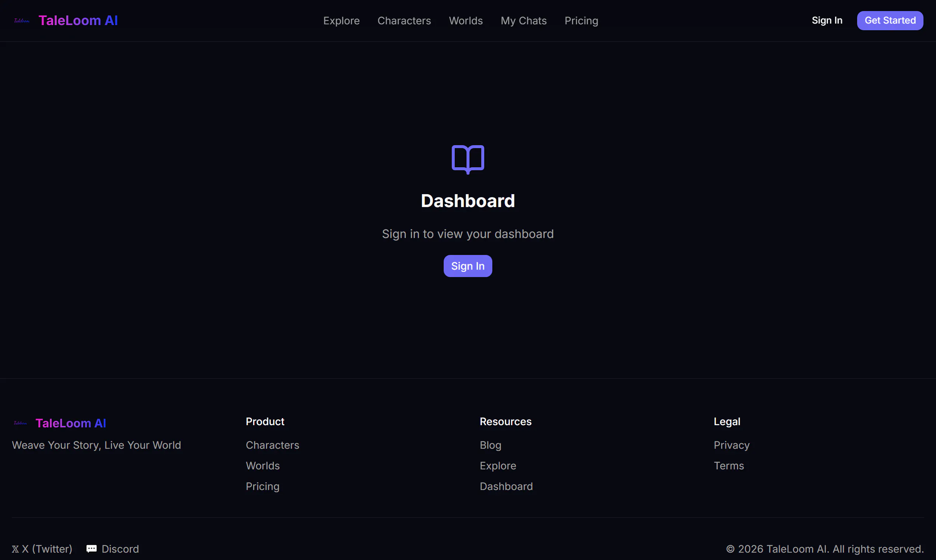Click the Discord chat bubble icon
The width and height of the screenshot is (936, 560).
pos(91,549)
